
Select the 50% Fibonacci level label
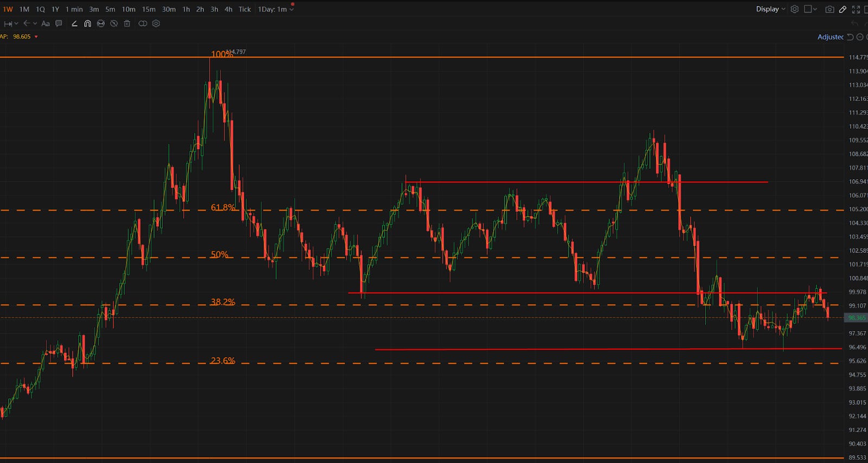[x=220, y=255]
